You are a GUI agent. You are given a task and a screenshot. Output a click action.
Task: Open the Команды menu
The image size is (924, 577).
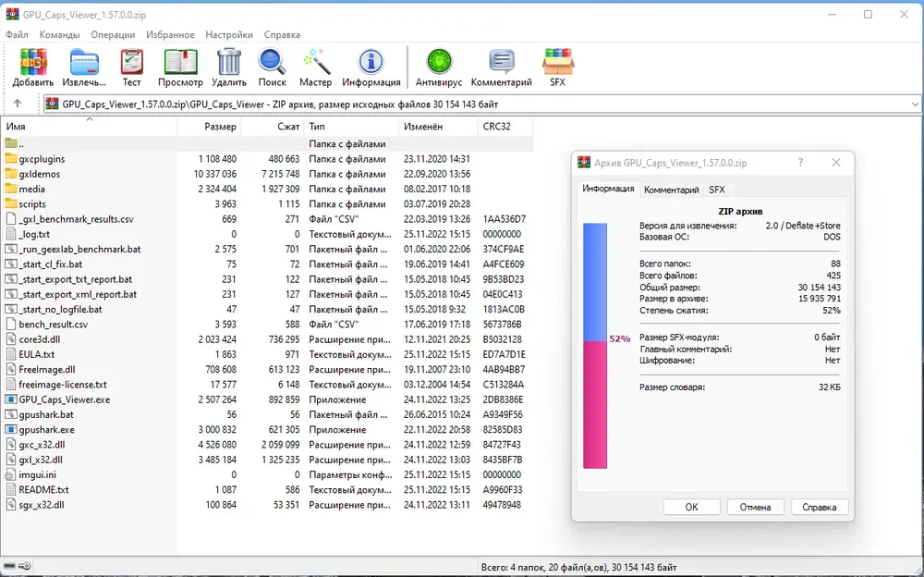click(59, 35)
